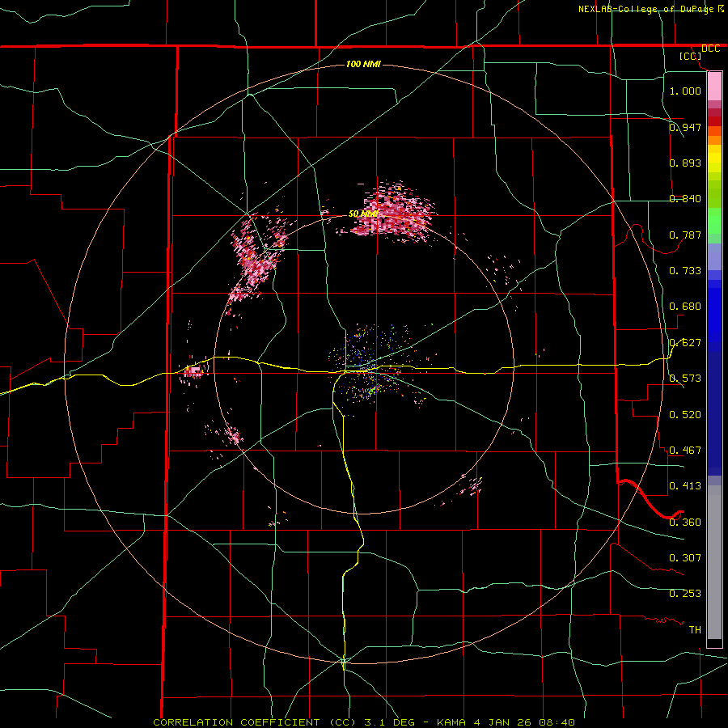Select the 0.307 legend value
The height and width of the screenshot is (728, 728).
click(x=685, y=558)
